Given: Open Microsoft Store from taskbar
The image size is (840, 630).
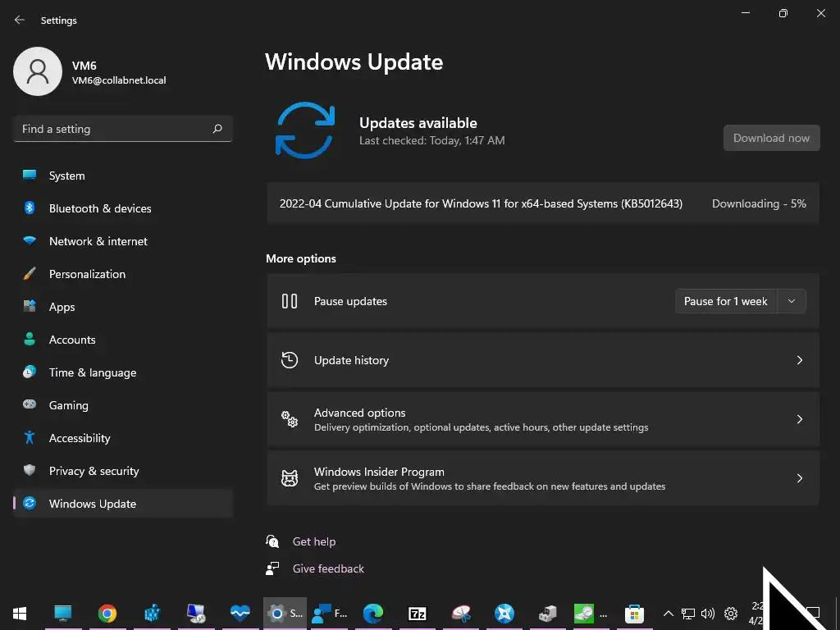Looking at the screenshot, I should pos(634,613).
